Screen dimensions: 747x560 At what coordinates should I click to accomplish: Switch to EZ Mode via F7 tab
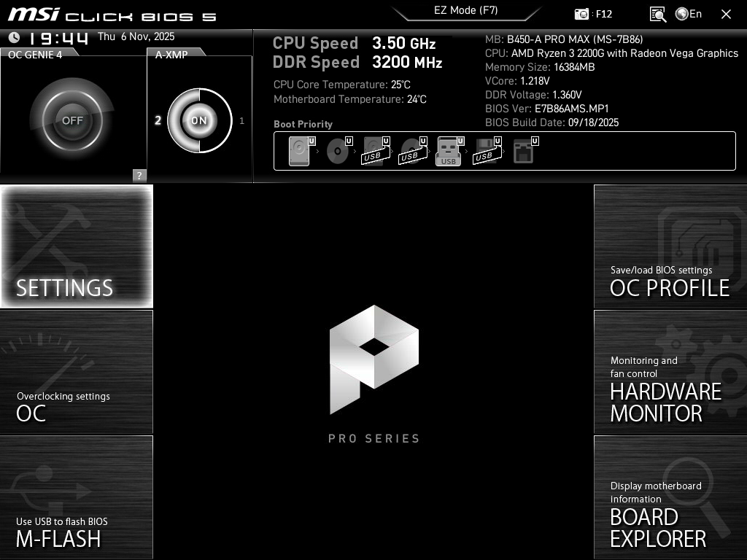pos(466,11)
